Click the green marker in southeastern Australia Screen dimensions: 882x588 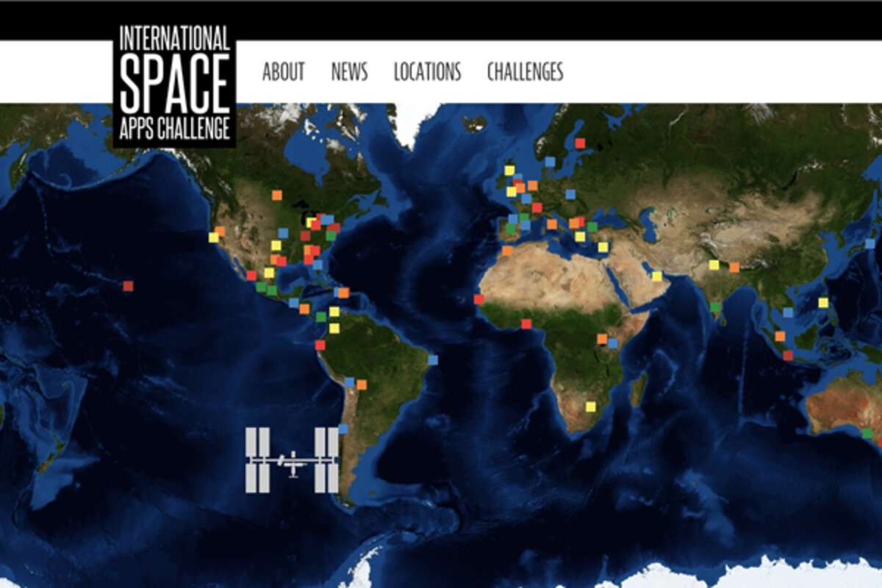(867, 434)
